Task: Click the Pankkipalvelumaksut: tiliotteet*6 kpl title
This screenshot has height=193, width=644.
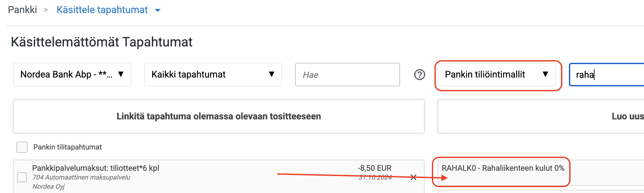Action: [95, 168]
